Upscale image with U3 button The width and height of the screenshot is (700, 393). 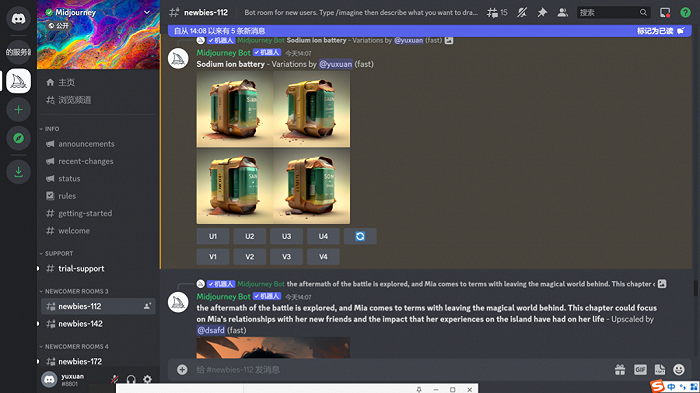click(x=286, y=236)
